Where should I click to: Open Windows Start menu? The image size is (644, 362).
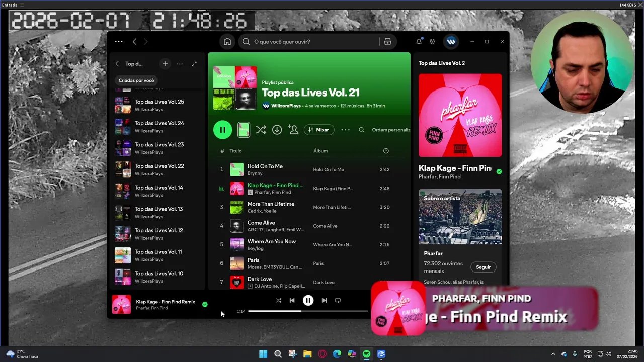pyautogui.click(x=263, y=354)
